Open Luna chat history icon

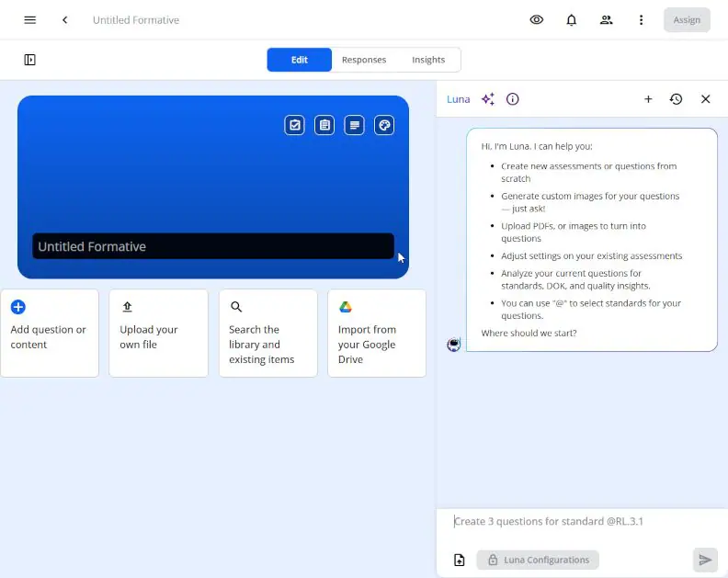pos(676,99)
